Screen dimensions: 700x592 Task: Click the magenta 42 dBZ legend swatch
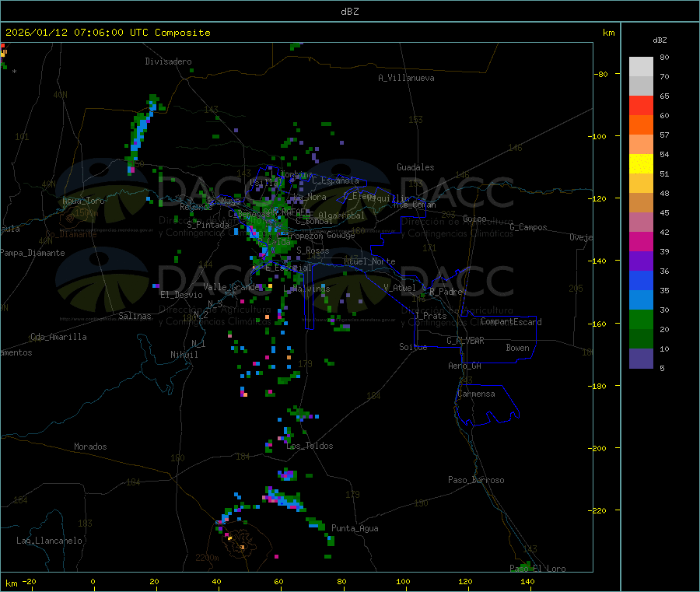coord(641,241)
